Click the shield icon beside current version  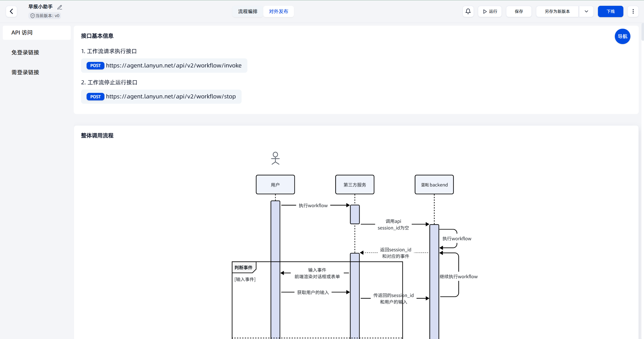(32, 16)
